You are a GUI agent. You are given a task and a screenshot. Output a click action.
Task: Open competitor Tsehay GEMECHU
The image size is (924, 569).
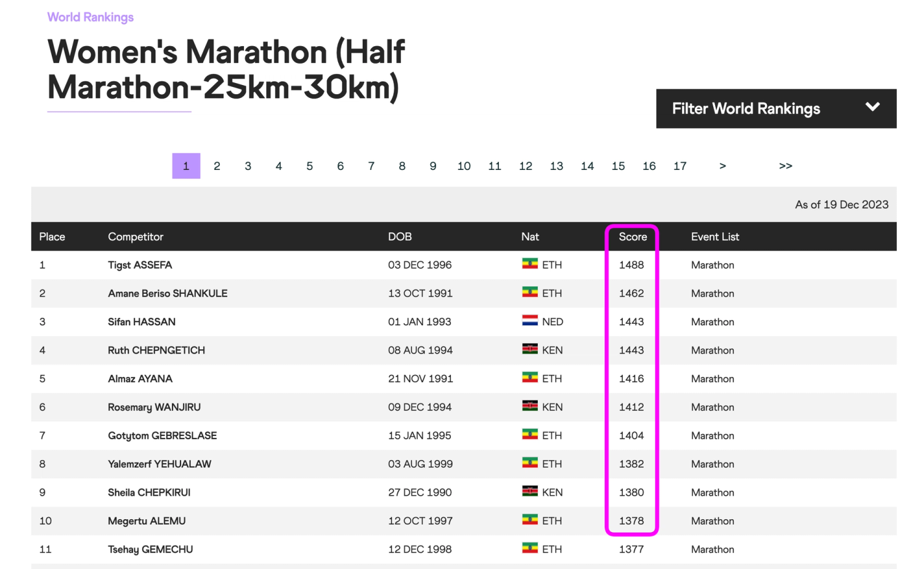pos(150,549)
